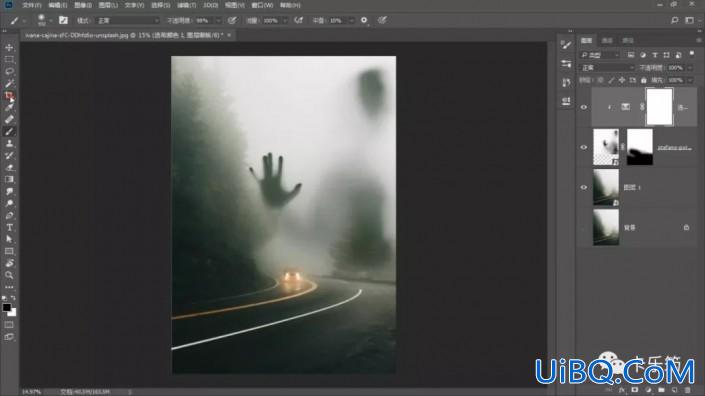Open the Search icon in options bar

[674, 20]
